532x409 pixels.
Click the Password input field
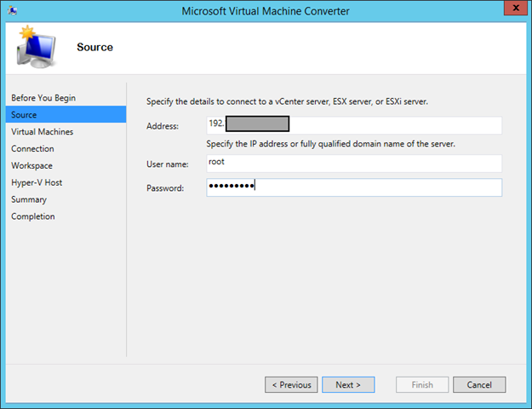(x=354, y=187)
